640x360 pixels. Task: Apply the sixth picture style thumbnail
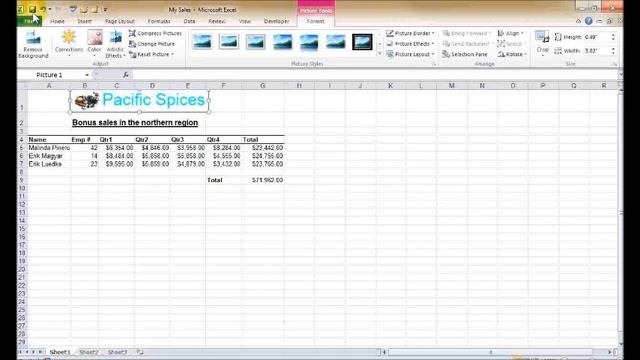(336, 42)
